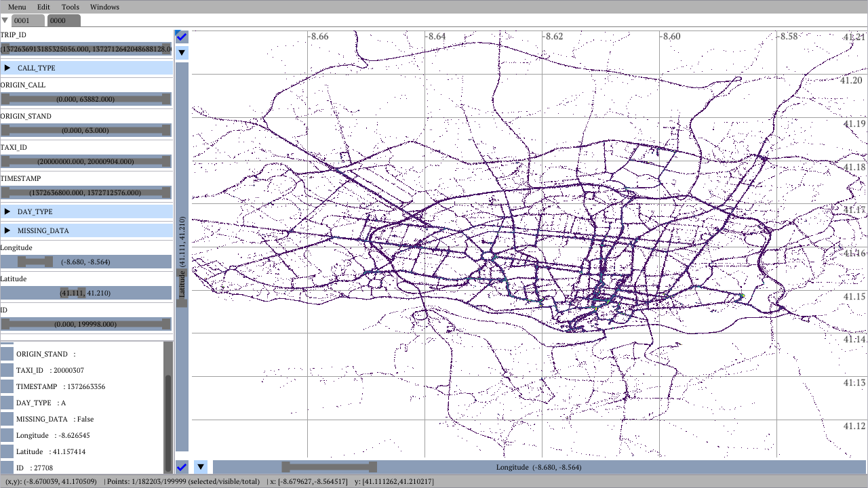Click the vertical Latitude axis range bar

click(182, 257)
